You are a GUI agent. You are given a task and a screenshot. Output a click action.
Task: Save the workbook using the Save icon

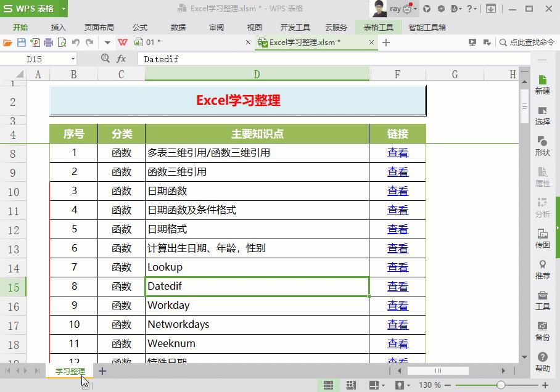20,43
